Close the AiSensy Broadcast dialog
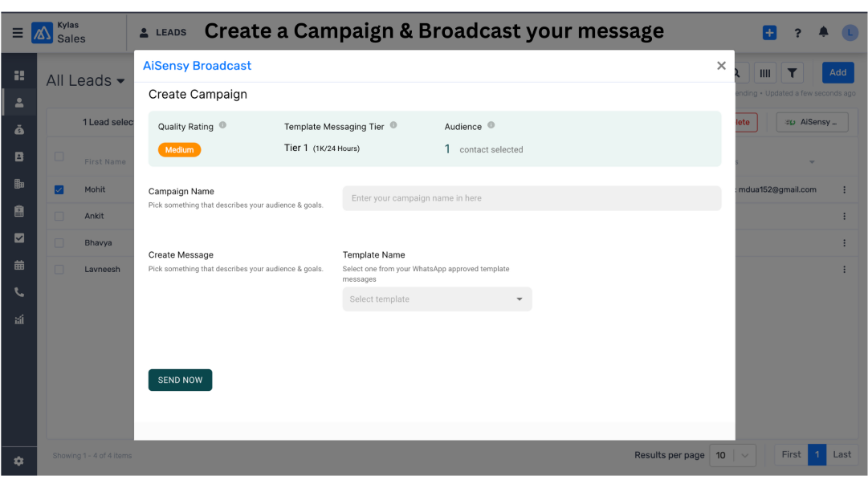This screenshot has width=868, height=488. (721, 66)
